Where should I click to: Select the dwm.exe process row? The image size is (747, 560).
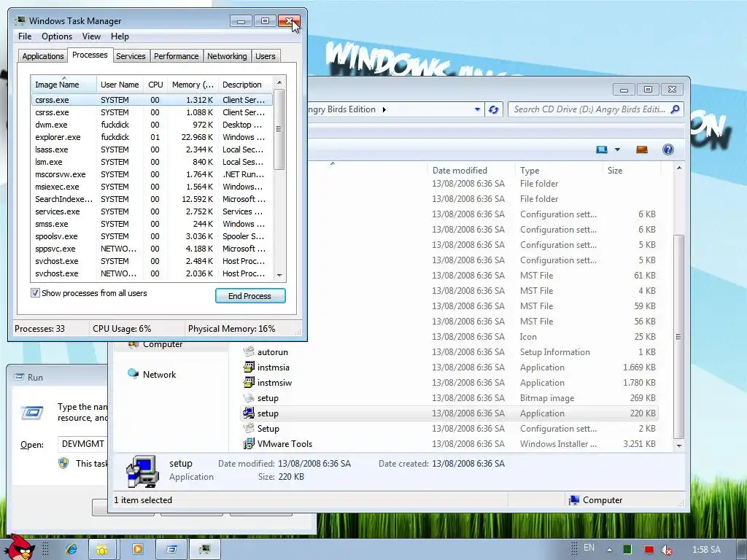152,125
